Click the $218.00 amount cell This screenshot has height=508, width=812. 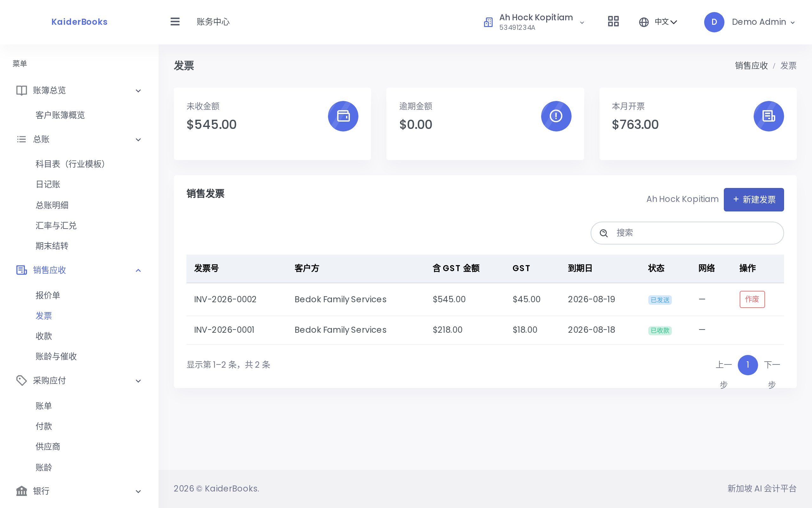coord(447,330)
